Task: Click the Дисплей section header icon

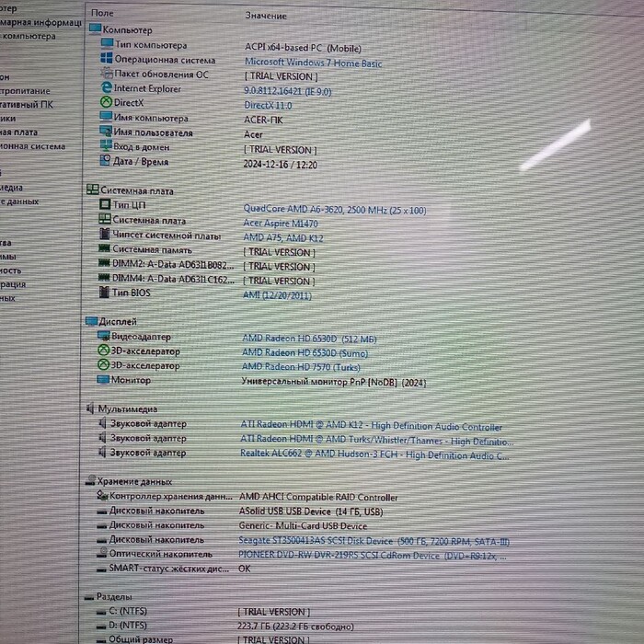Action: coord(91,321)
